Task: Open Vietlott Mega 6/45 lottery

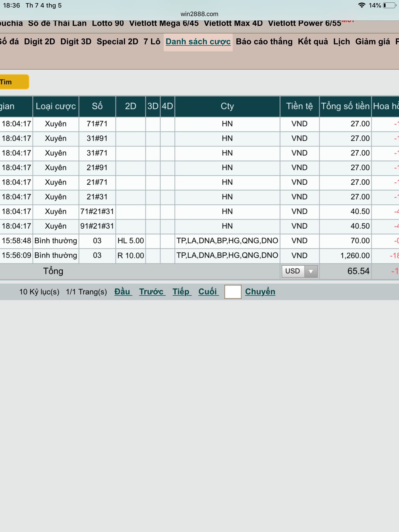Action: pyautogui.click(x=164, y=24)
